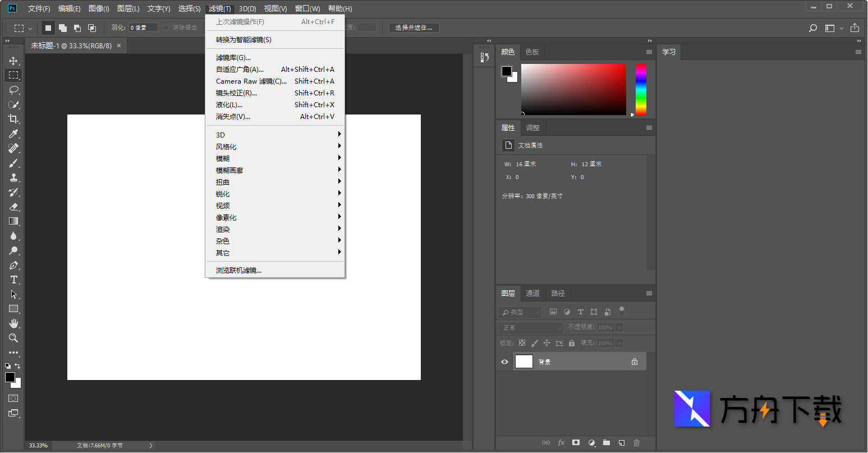Click the Create New Layer icon
868x453 pixels.
621,442
